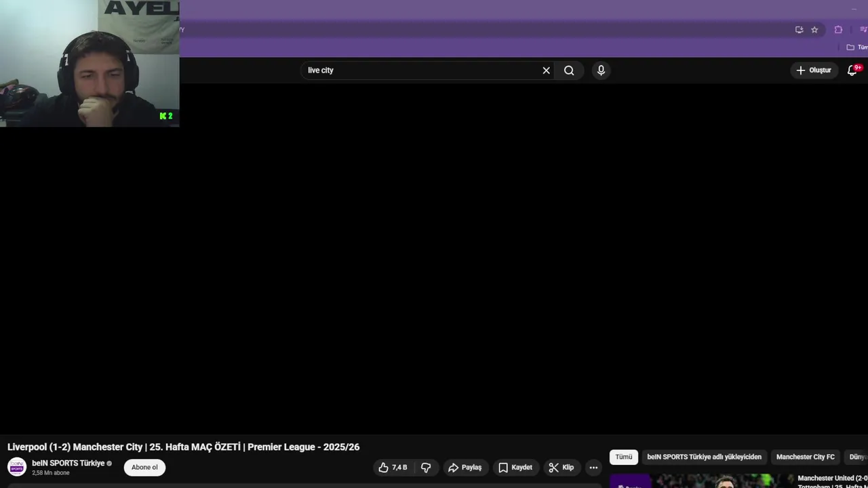Open more actions three-dot menu
Screen dimensions: 868x488
coord(593,468)
